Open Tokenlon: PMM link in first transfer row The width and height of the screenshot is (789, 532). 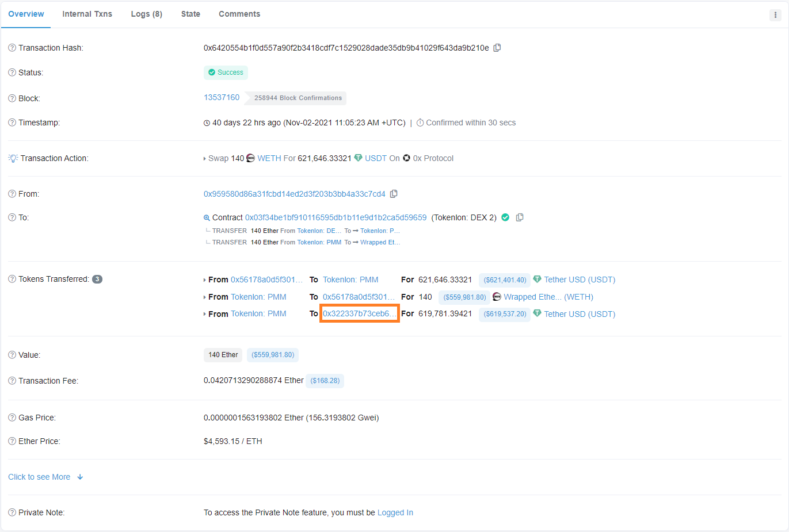tap(350, 280)
